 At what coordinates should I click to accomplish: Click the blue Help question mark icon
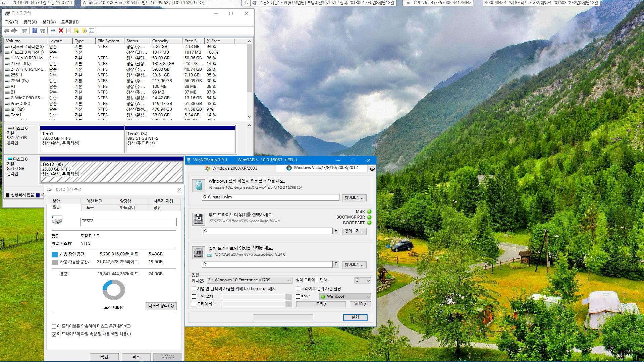click(x=35, y=31)
